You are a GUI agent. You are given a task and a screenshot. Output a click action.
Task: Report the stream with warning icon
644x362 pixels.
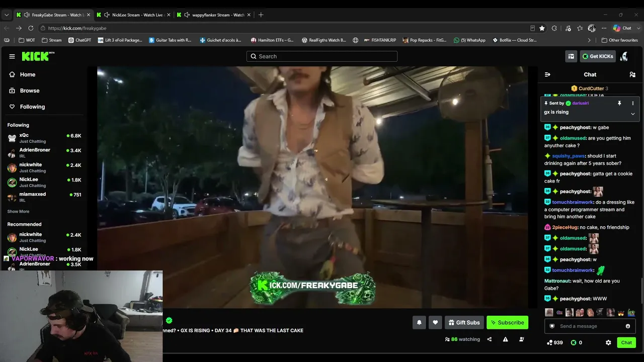click(x=505, y=339)
